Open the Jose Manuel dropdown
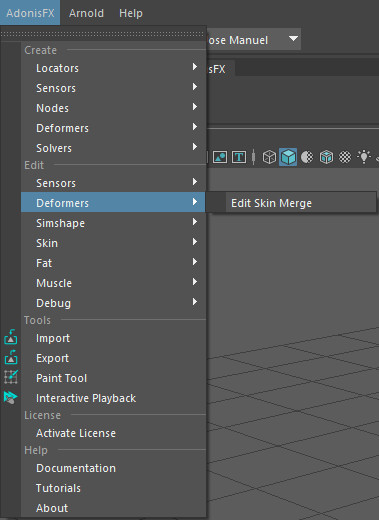 coord(253,40)
